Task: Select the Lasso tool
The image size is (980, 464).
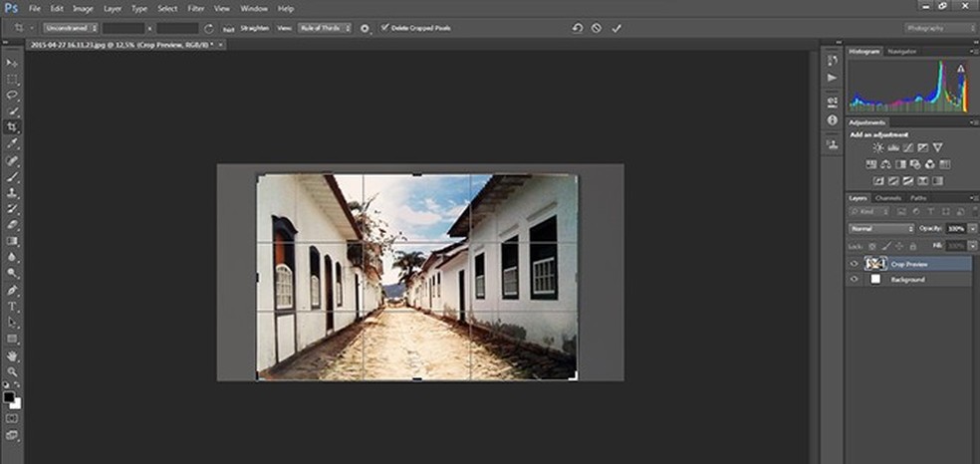Action: pos(12,96)
